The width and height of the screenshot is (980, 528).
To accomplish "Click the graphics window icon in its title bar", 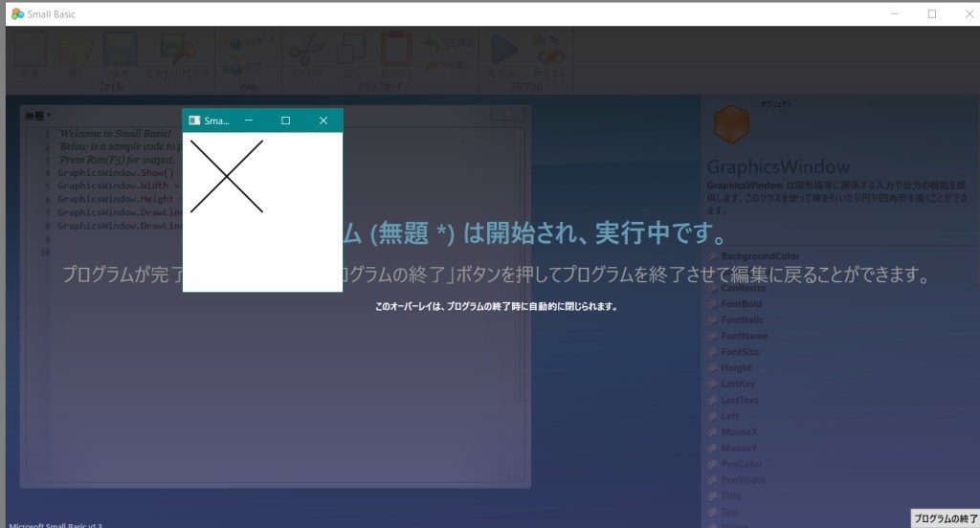I will point(194,121).
